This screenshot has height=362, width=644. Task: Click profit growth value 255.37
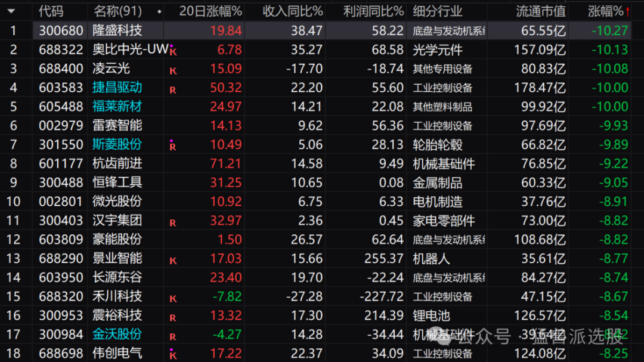384,258
